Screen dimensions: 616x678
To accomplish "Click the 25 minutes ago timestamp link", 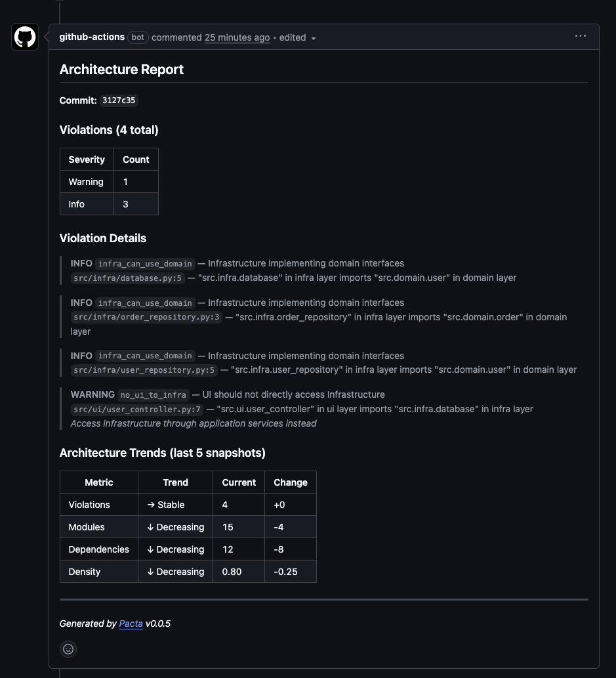I will (x=237, y=37).
